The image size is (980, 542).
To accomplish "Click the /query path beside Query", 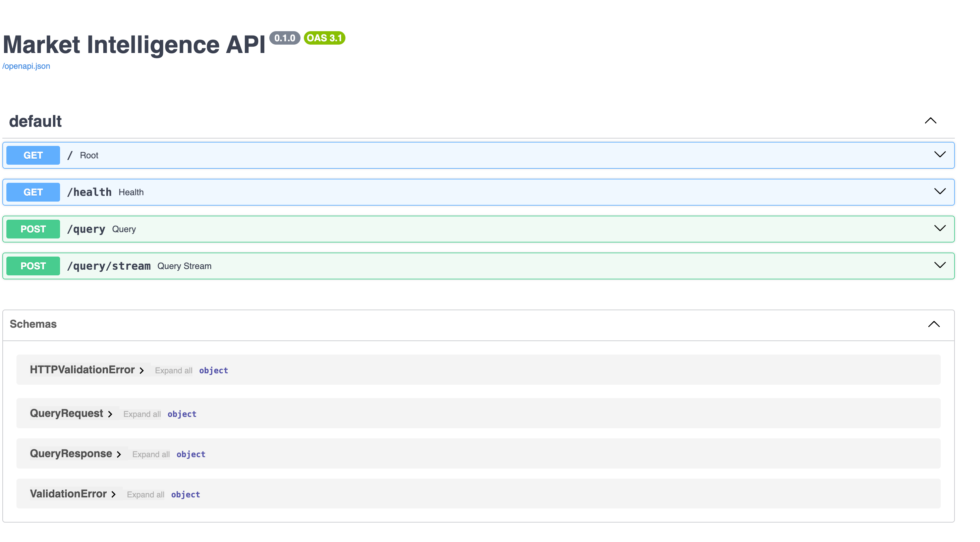I will 86,229.
